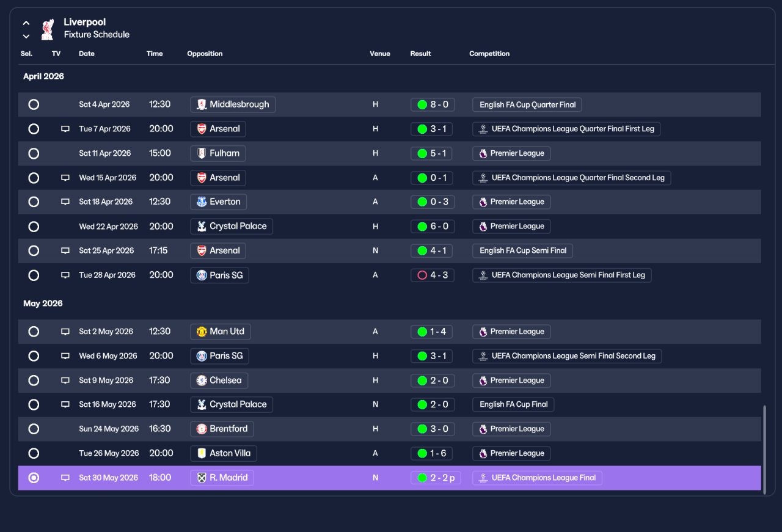
Task: Click TV icon for FA Cup Final row
Action: pyautogui.click(x=65, y=404)
